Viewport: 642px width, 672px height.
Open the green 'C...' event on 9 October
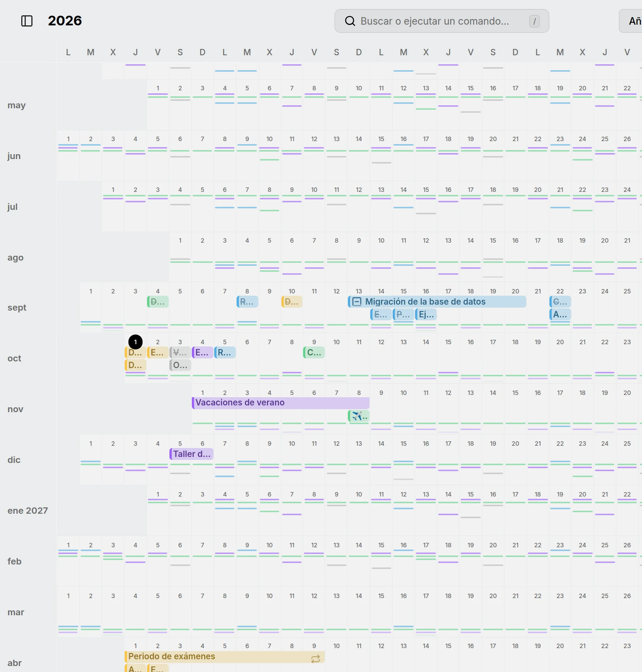[x=314, y=352]
